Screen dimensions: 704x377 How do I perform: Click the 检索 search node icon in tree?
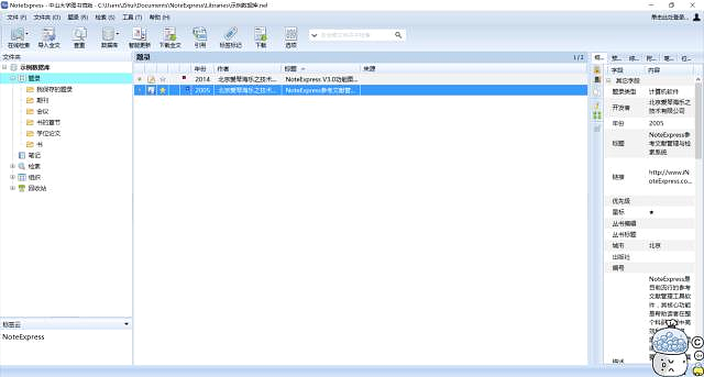(x=22, y=166)
